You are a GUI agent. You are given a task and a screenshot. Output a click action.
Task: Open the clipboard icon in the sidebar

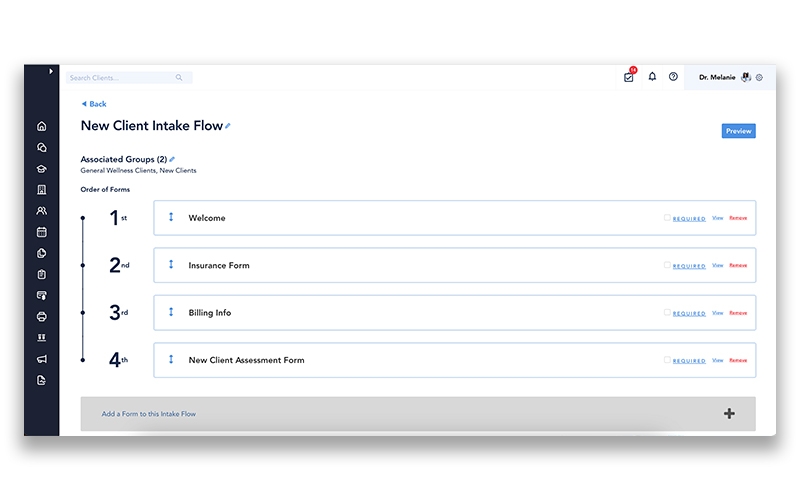click(42, 274)
